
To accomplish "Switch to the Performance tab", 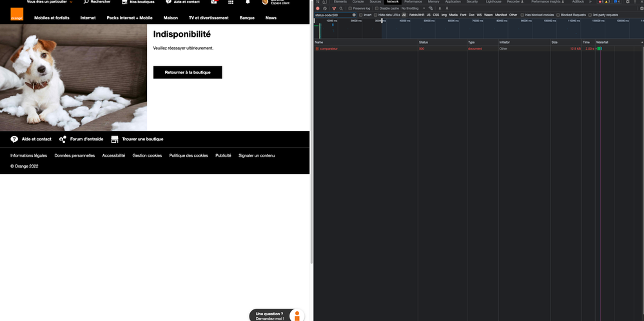I will 413,2.
